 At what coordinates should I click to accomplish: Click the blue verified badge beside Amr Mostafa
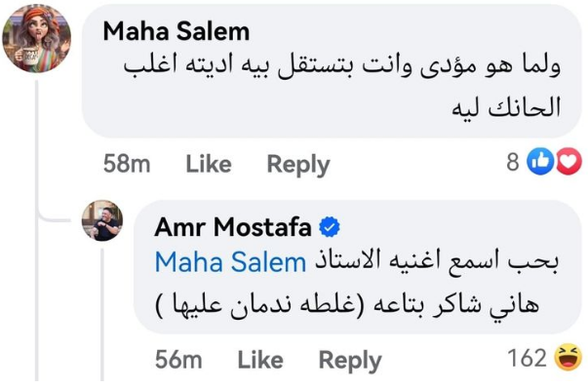click(x=330, y=227)
